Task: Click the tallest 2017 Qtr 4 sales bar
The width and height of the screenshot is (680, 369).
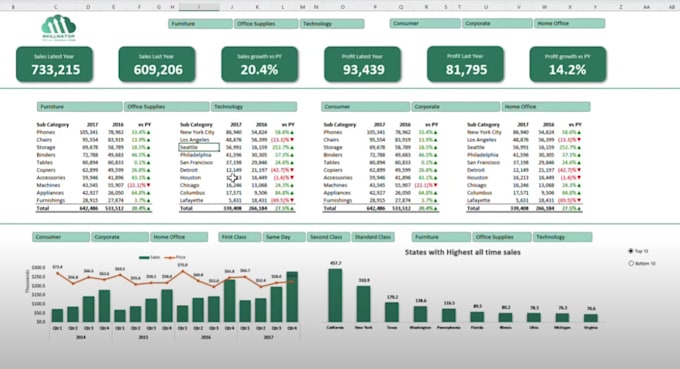Action: [292, 297]
